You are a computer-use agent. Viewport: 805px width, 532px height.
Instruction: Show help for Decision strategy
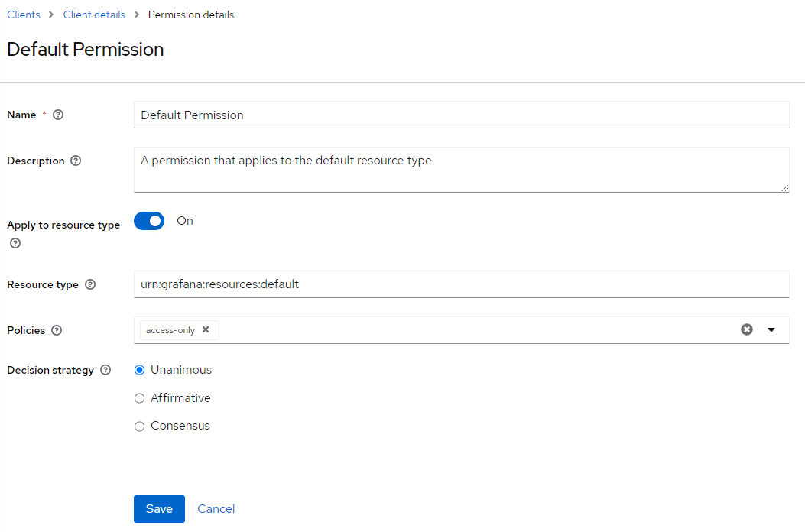[105, 370]
